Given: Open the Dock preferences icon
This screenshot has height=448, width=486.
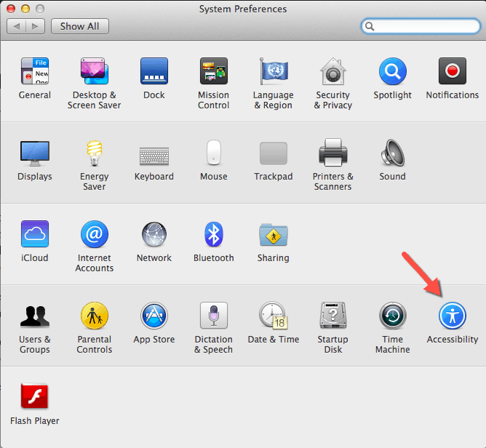Looking at the screenshot, I should tap(154, 71).
